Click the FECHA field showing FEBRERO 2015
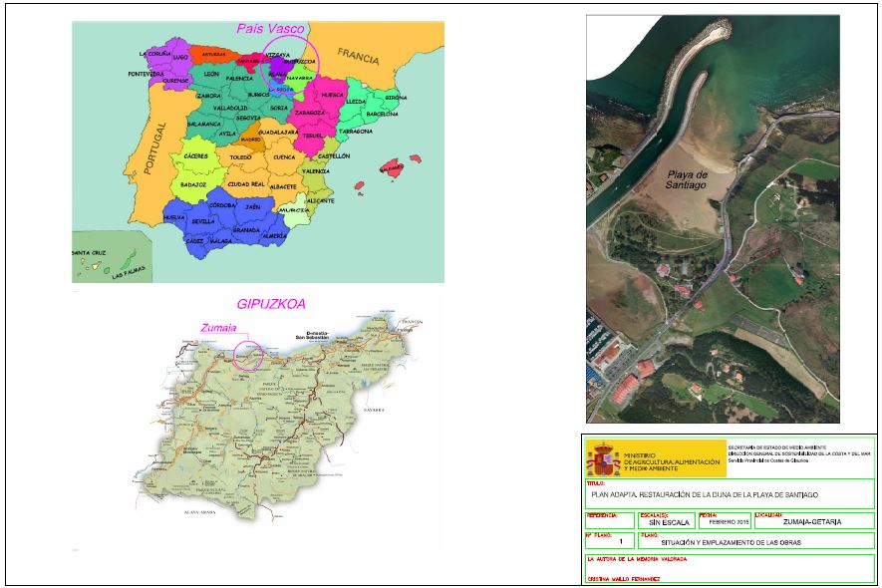 click(724, 520)
